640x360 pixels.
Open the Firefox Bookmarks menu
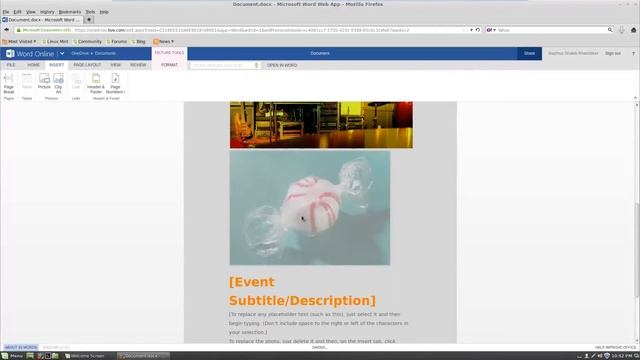point(70,12)
